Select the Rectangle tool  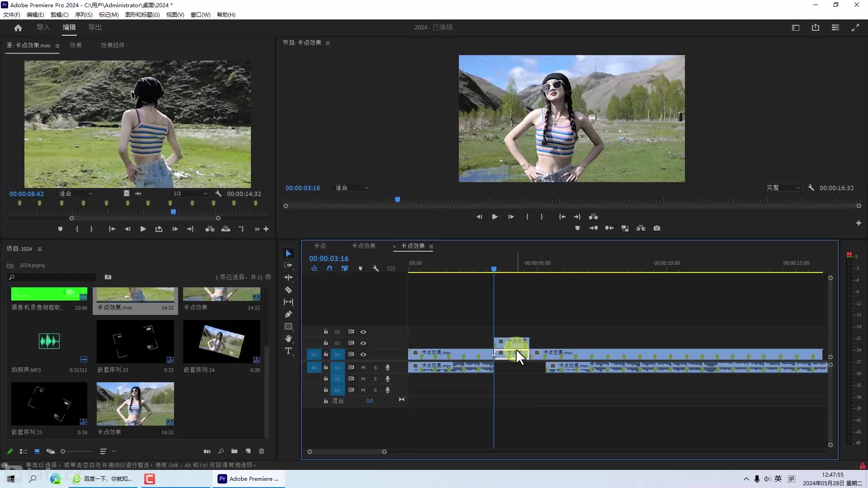point(288,326)
